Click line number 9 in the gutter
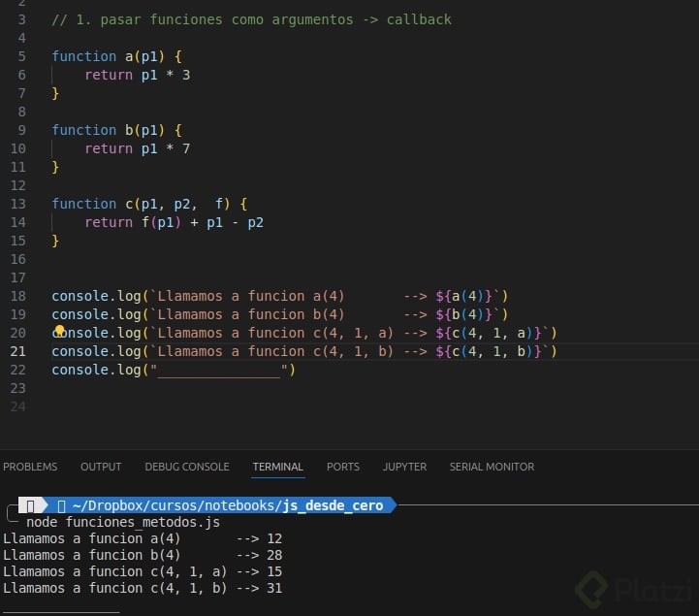The height and width of the screenshot is (616, 699). (x=21, y=130)
